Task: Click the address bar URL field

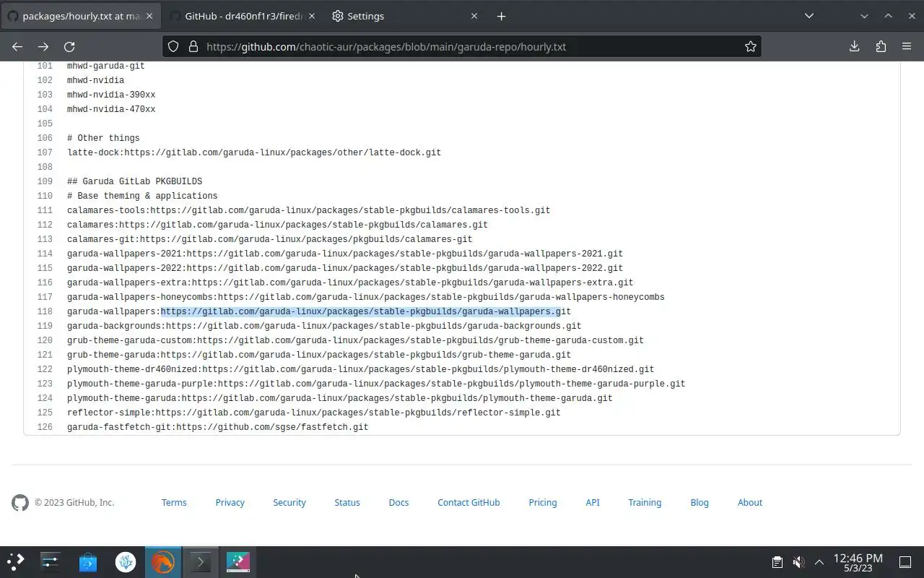Action: coord(462,46)
